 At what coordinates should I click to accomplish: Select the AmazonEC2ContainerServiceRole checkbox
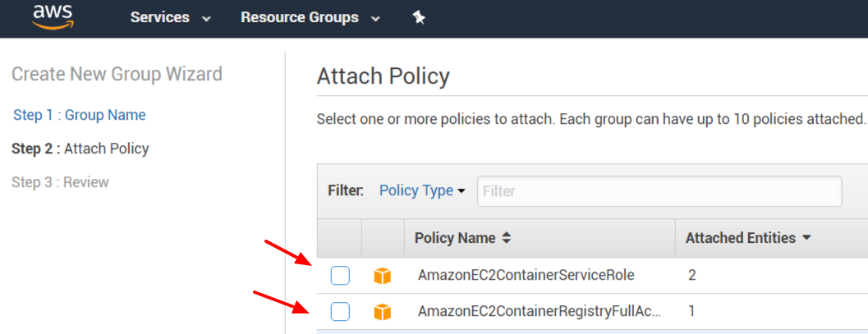[x=340, y=276]
